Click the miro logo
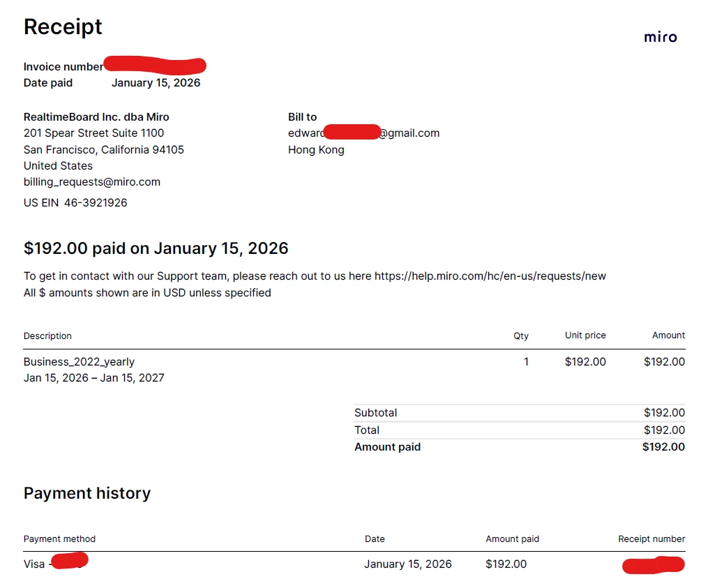This screenshot has width=701, height=588. click(661, 37)
